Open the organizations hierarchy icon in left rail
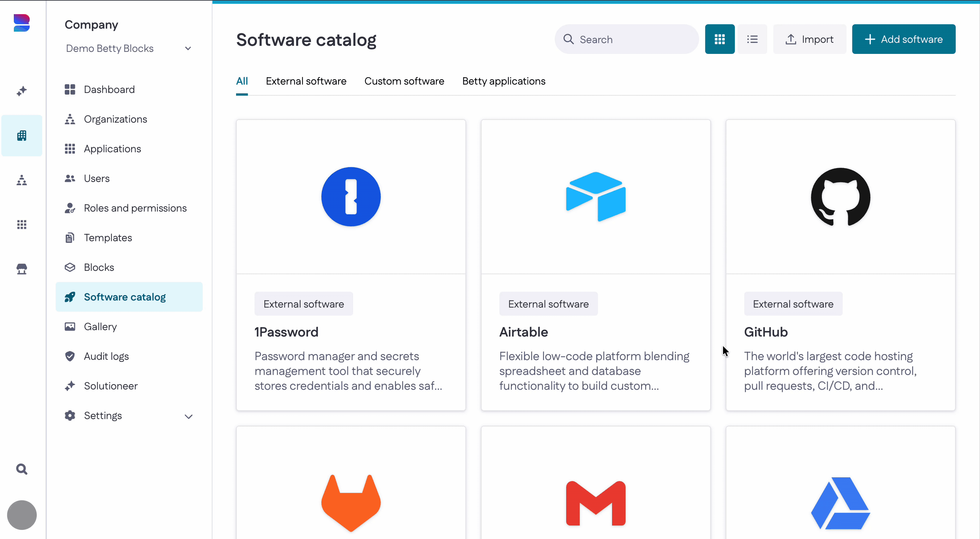Screen dimensions: 980x539 [x=22, y=180]
